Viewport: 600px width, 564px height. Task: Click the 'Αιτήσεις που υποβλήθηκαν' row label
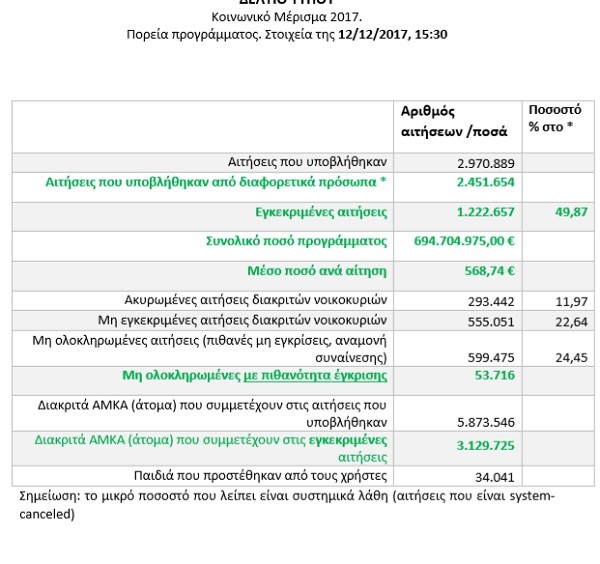pyautogui.click(x=308, y=162)
